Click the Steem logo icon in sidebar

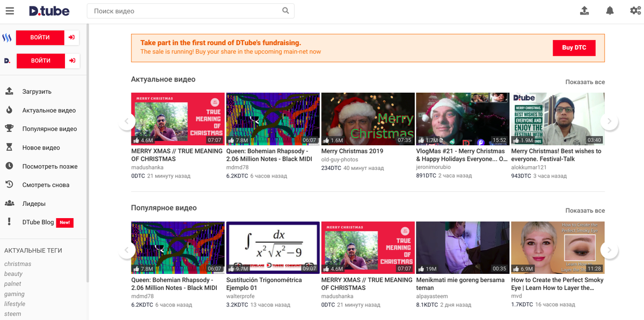[x=8, y=38]
